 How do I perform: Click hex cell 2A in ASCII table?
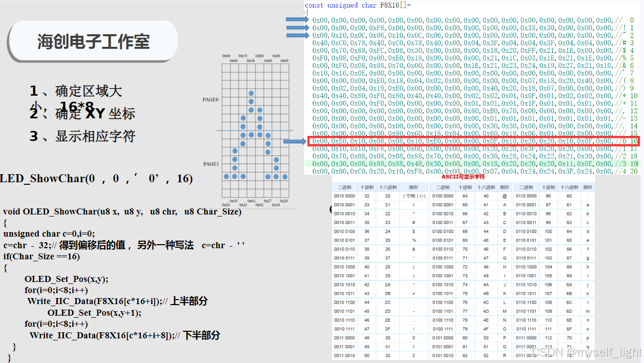pyautogui.click(x=387, y=284)
